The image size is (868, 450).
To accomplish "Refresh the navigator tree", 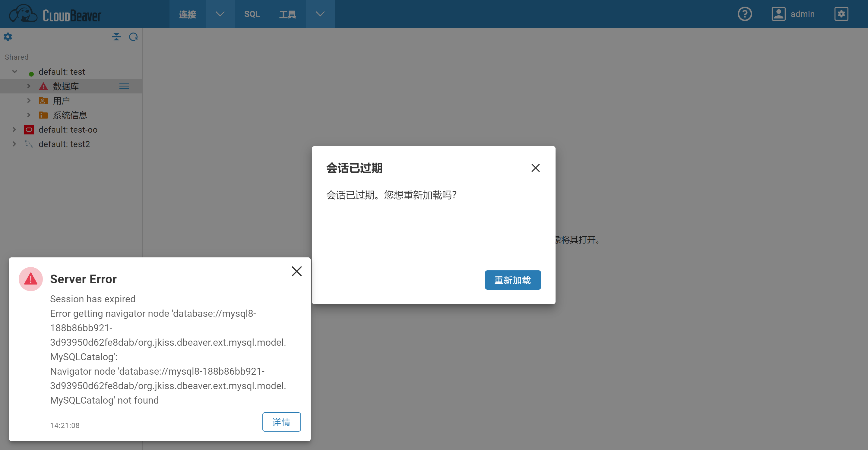I will (x=133, y=37).
